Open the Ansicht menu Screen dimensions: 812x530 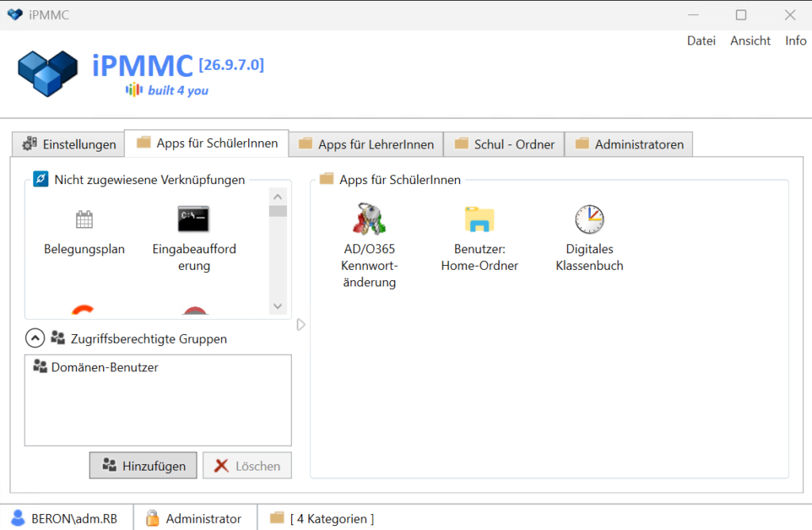tap(750, 40)
